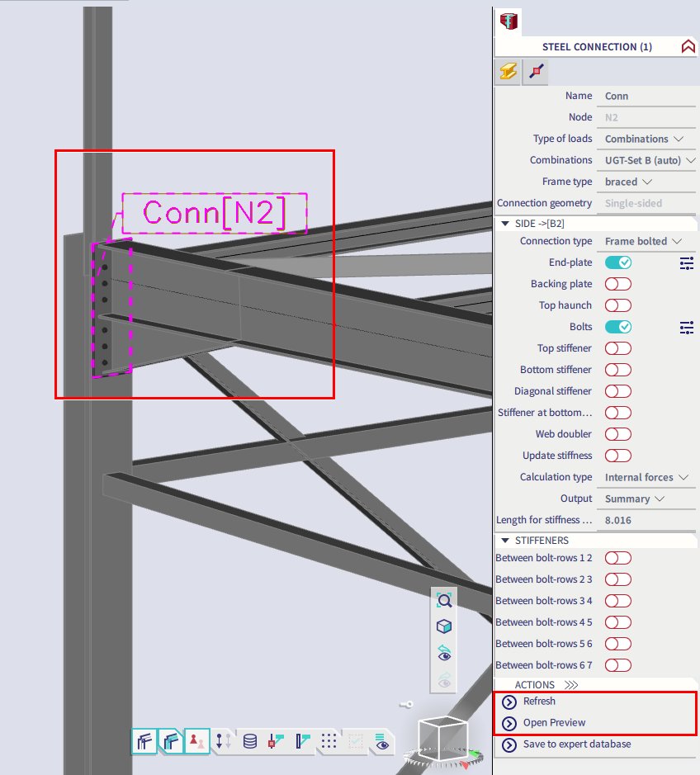Click Open Preview action

pos(554,723)
